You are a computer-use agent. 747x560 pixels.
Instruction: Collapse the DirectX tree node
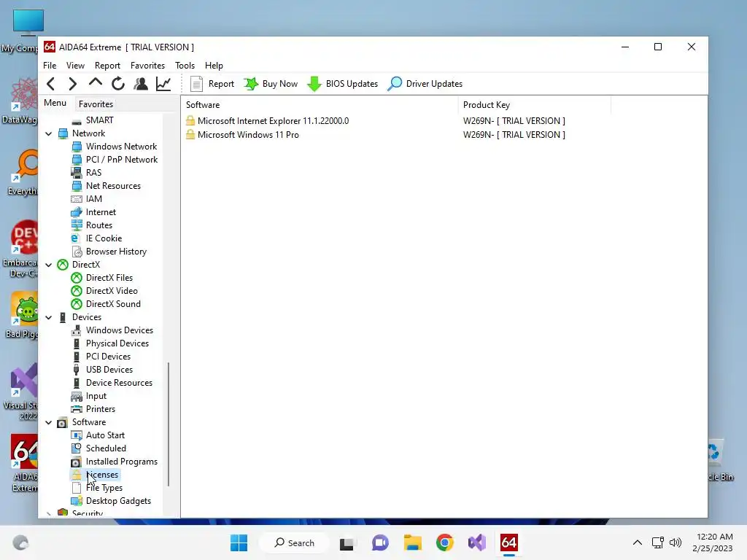49,265
